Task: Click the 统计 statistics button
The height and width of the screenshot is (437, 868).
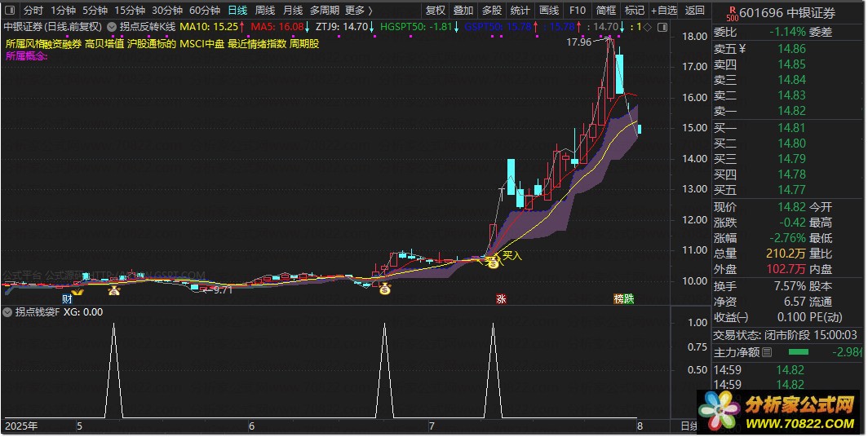Action: (520, 11)
